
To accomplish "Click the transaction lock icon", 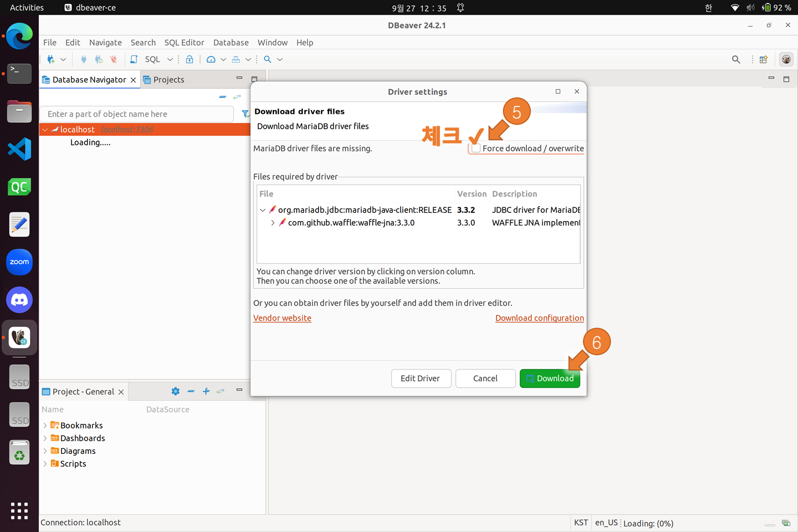I will [x=189, y=59].
